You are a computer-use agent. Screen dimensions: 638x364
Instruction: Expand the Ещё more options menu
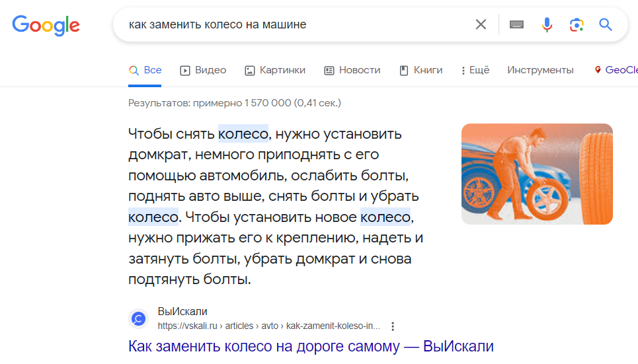pos(475,70)
